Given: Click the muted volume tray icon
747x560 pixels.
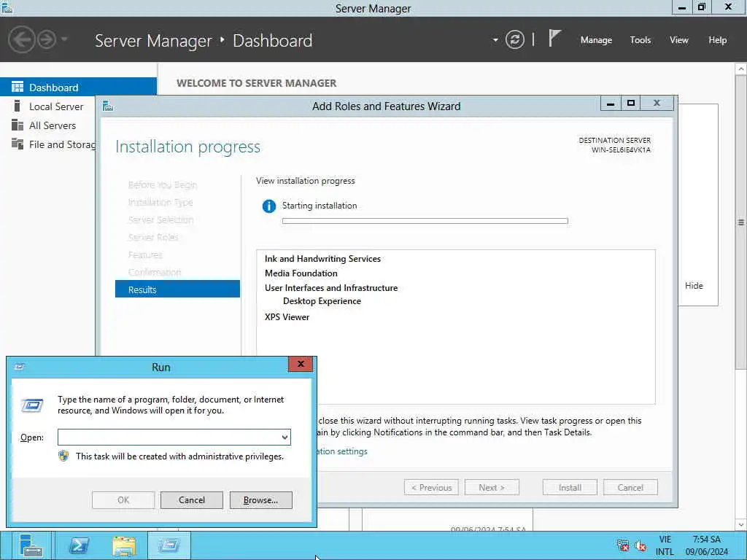Looking at the screenshot, I should [x=640, y=545].
